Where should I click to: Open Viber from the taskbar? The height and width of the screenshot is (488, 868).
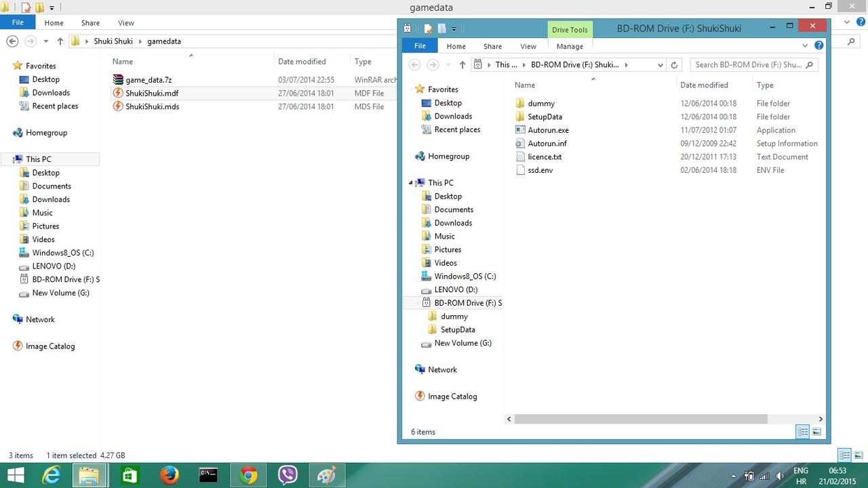pos(288,476)
